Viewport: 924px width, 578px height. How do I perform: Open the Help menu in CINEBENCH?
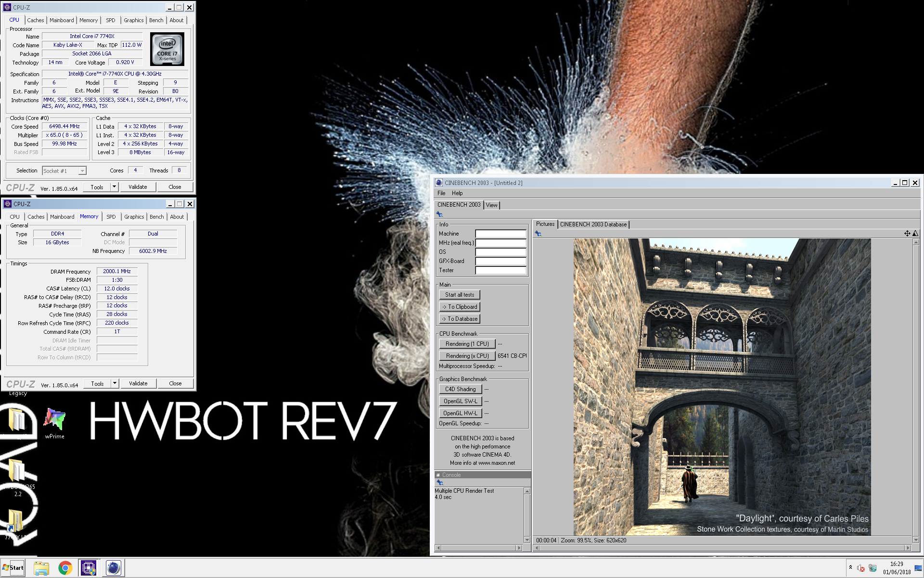[x=457, y=193]
